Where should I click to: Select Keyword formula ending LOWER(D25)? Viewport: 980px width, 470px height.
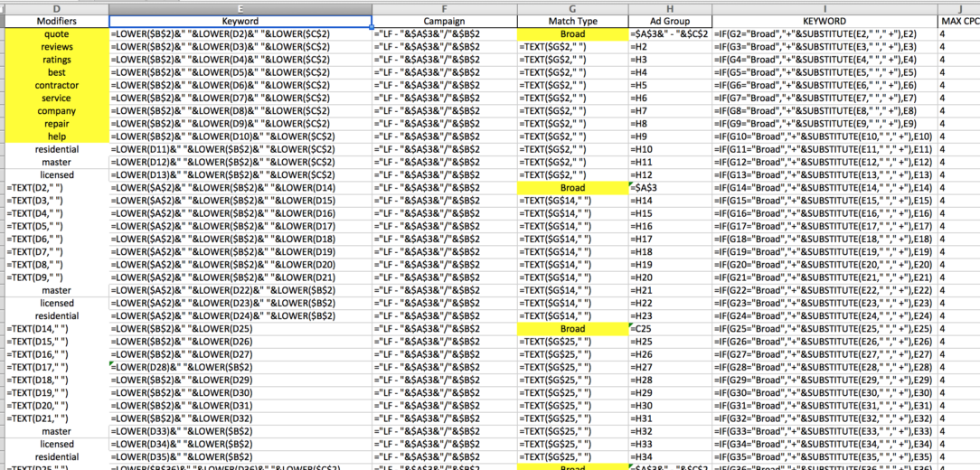(240, 329)
